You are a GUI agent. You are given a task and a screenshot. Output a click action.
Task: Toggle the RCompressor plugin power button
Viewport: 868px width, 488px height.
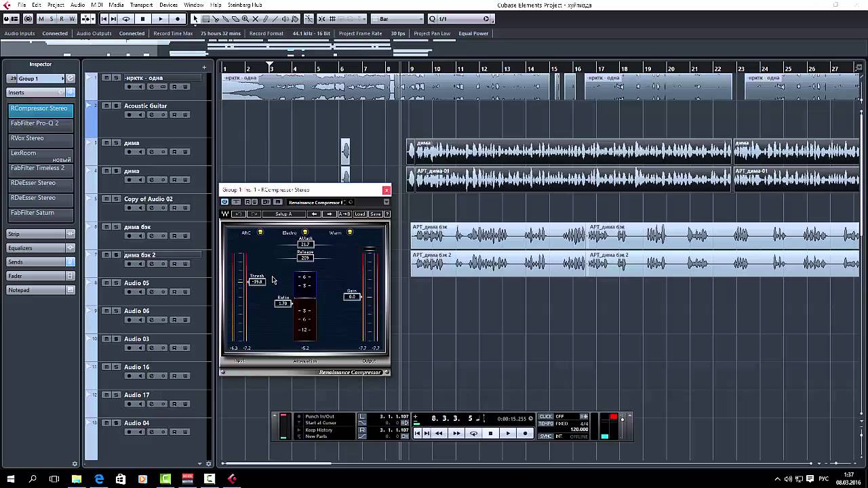(x=225, y=202)
